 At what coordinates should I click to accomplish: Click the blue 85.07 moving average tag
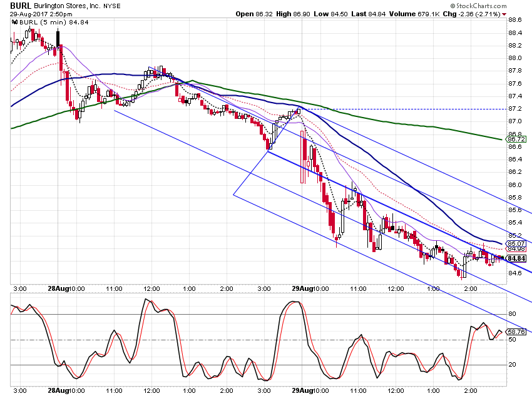(516, 243)
